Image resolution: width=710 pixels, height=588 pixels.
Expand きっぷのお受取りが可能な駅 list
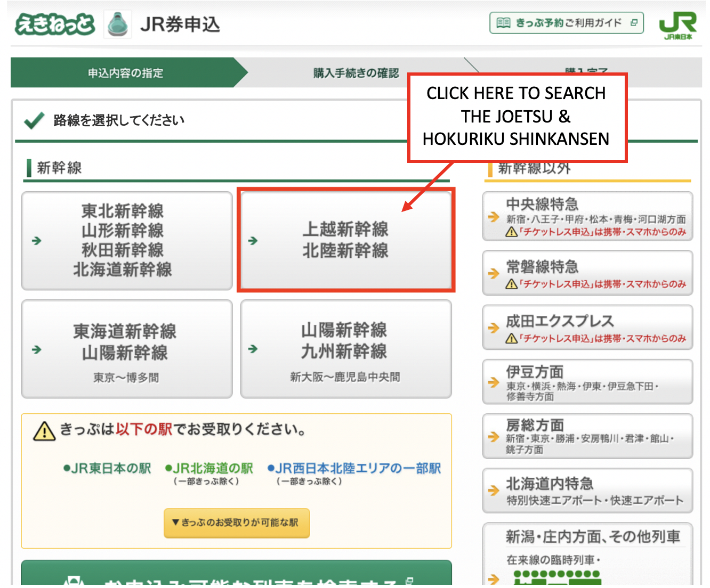tap(236, 522)
